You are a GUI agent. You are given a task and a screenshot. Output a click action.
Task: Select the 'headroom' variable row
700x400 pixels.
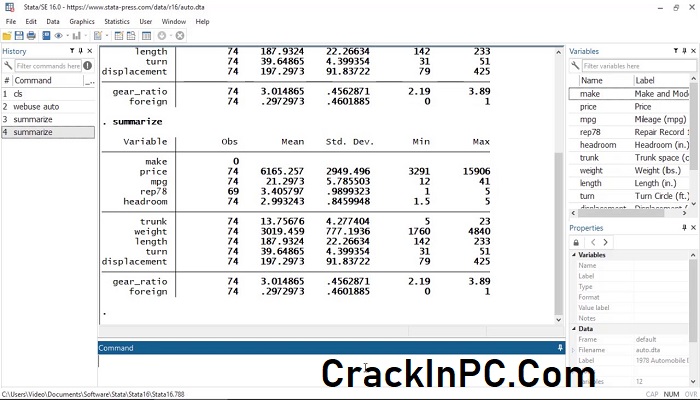pos(629,145)
